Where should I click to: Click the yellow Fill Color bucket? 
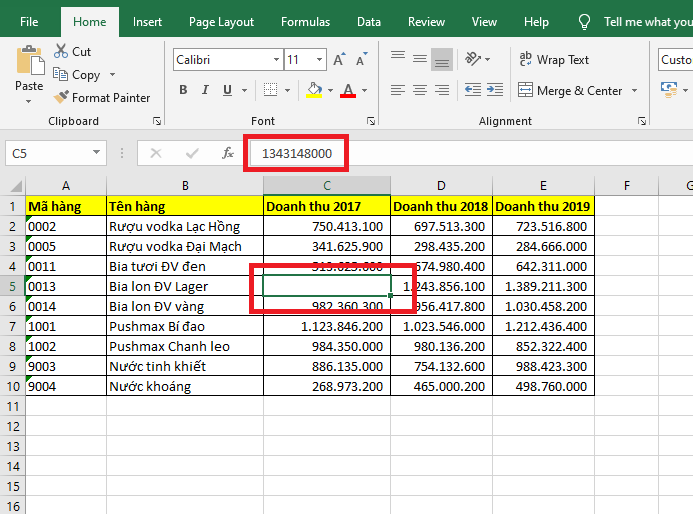click(x=314, y=90)
